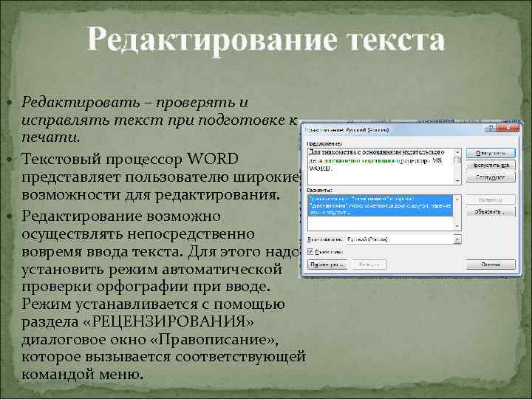Click the down arrow of the Варианты list scrollbar
Image resolution: width=532 pixels, height=399 pixels.
point(457,226)
